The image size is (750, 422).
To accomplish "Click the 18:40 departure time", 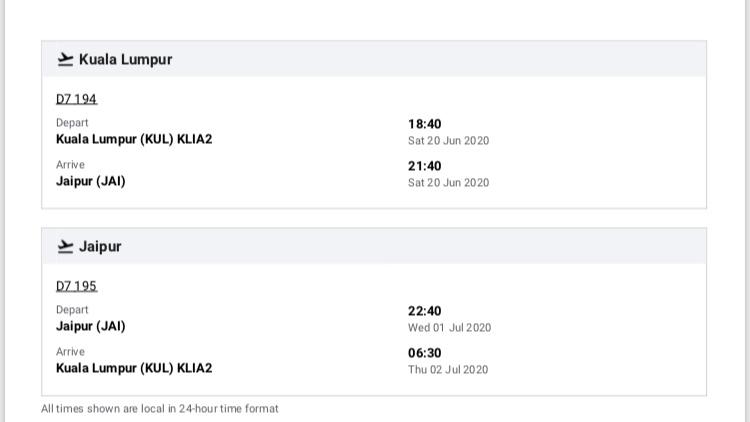I will pyautogui.click(x=425, y=124).
